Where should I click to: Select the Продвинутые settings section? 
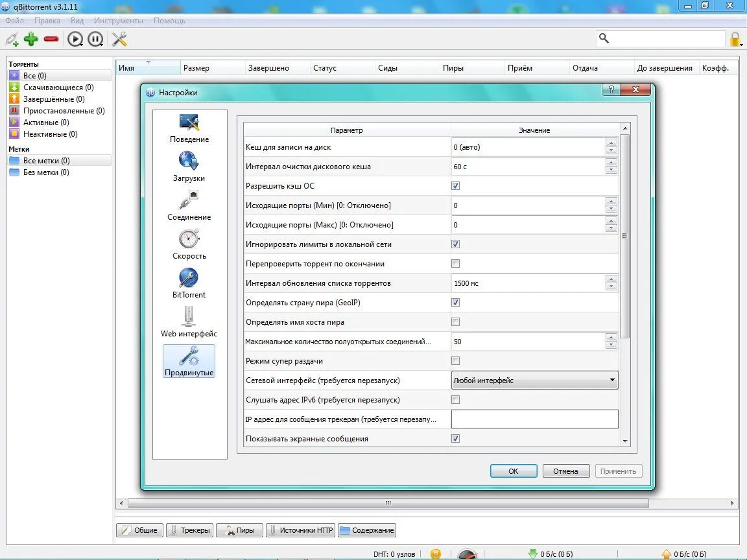click(189, 361)
